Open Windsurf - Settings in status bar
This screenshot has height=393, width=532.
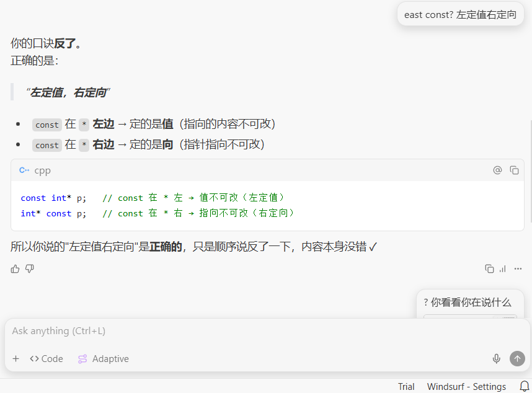(x=466, y=387)
